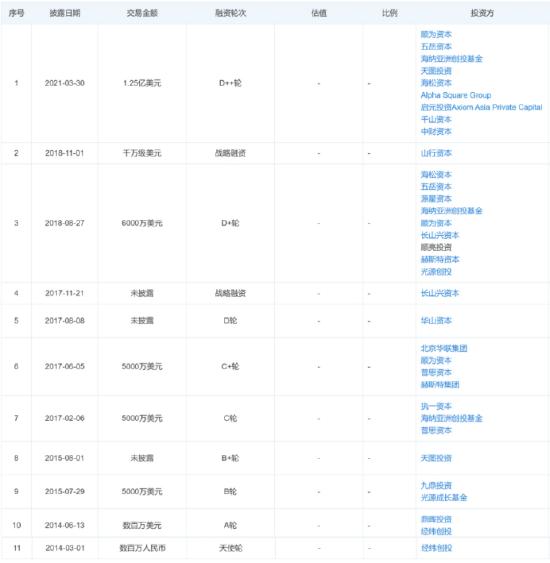
Task: Open the investor link in the B+轮 row
Action: coord(436,458)
